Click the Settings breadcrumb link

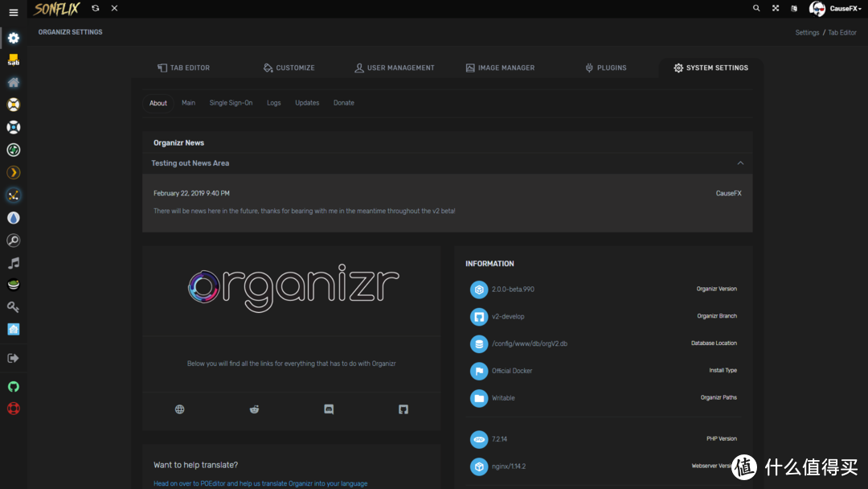point(807,33)
